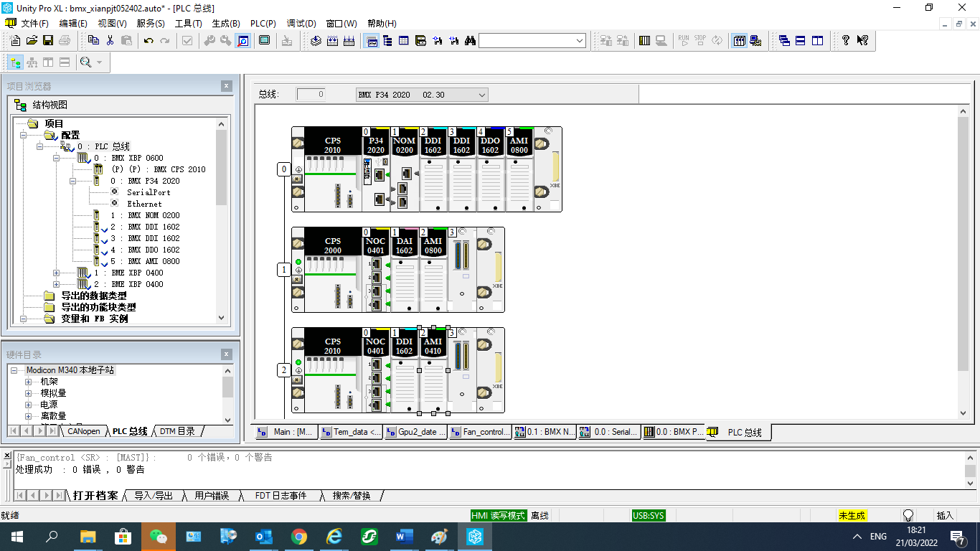Cut the selection with the scissors icon
The image size is (980, 551).
tap(110, 41)
